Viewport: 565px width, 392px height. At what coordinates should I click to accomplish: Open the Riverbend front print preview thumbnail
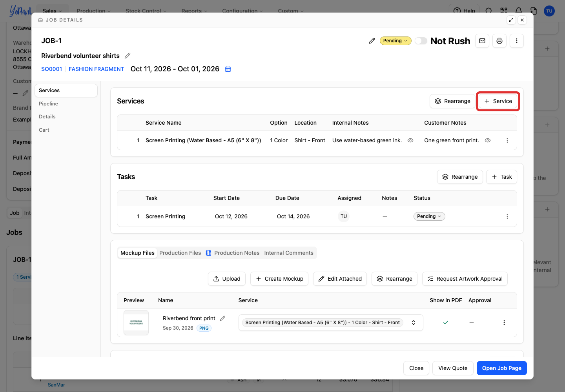click(136, 323)
